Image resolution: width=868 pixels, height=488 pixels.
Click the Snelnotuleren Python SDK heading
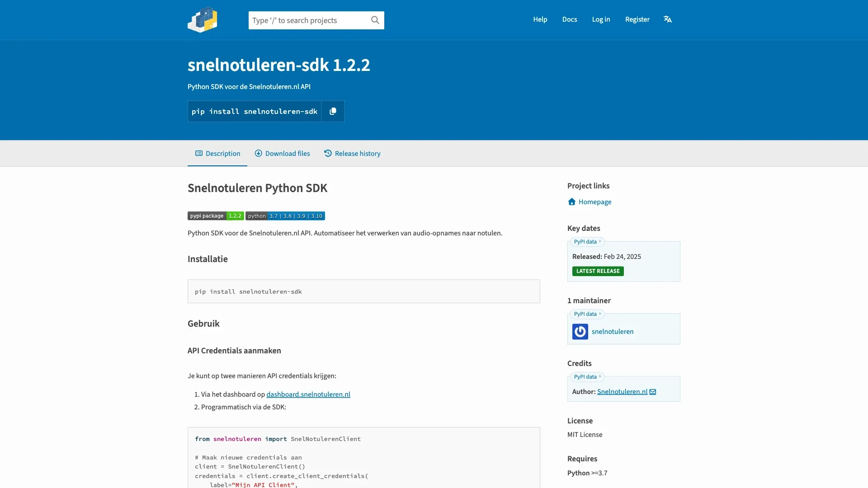pos(258,188)
